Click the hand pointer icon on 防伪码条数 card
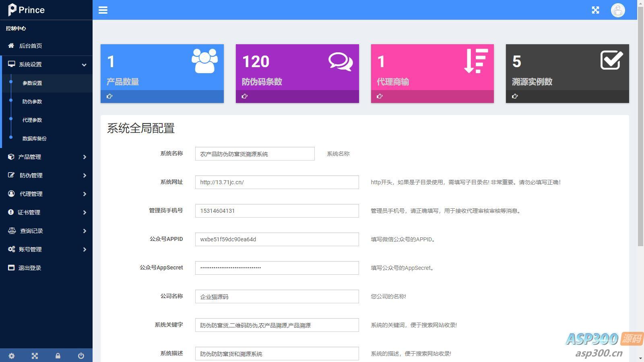The height and width of the screenshot is (362, 644). 245,96
